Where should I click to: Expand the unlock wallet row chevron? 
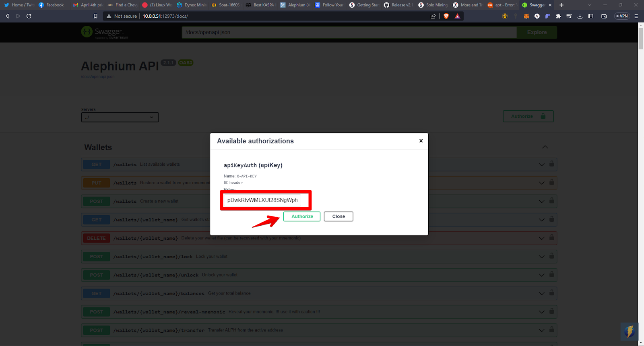click(x=542, y=275)
